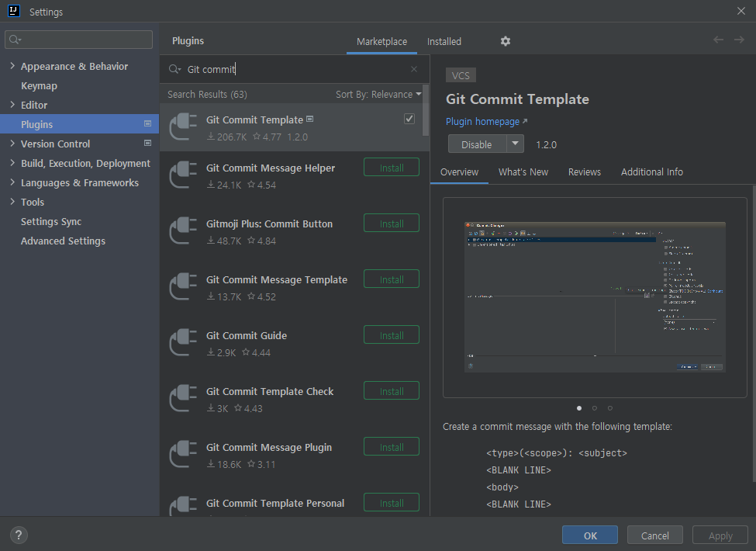Open the Overview tab

[460, 172]
